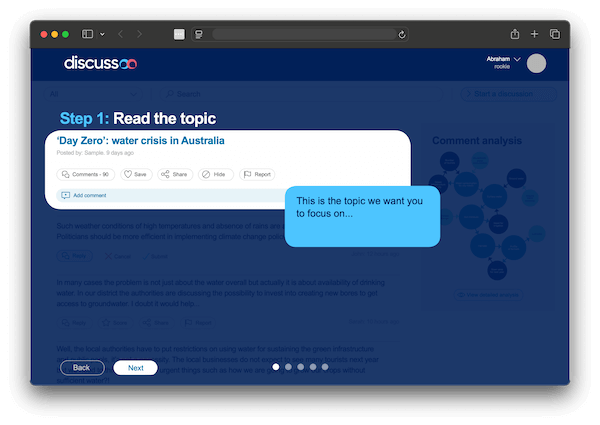The image size is (600, 425).
Task: Click the Back button in tutorial
Action: [x=81, y=368]
